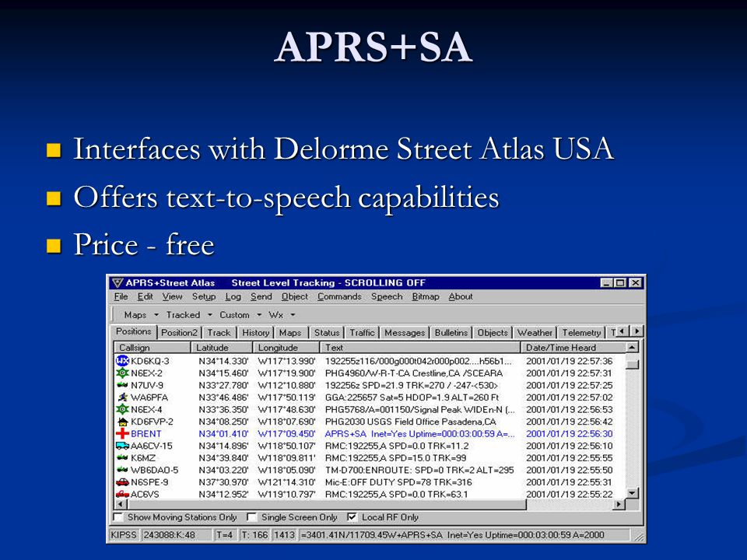Switch to the Objects tab

[493, 333]
